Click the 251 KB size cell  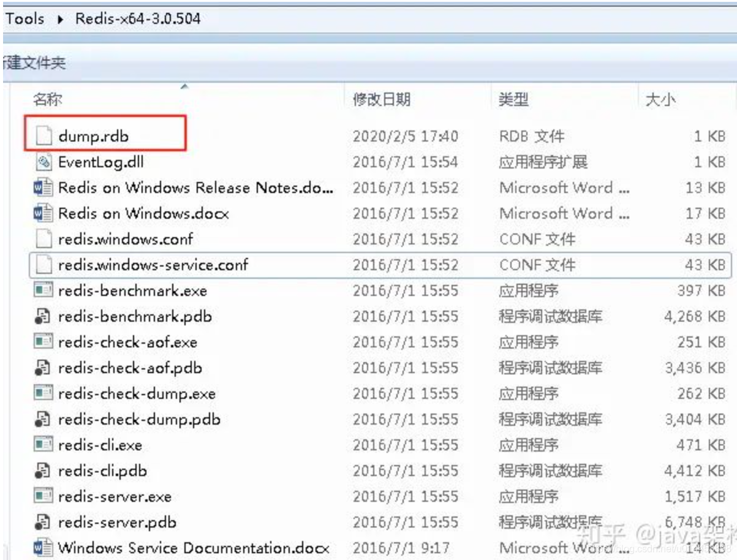point(701,342)
